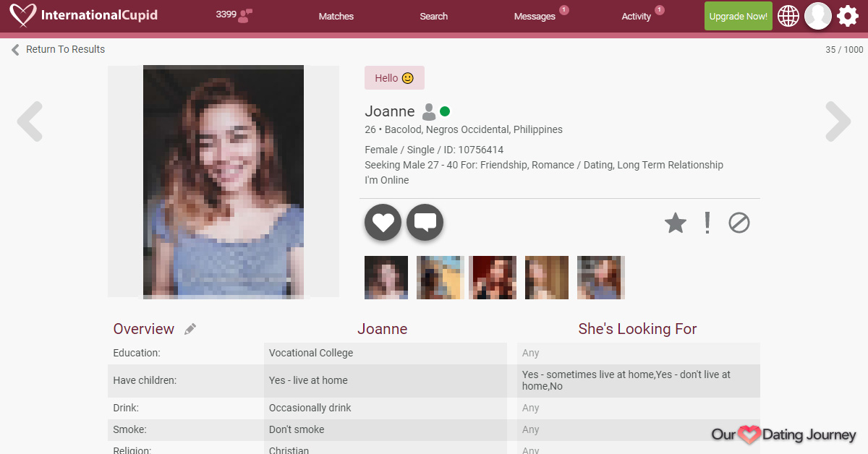868x454 pixels.
Task: Click the Yes - live at home value
Action: [308, 380]
